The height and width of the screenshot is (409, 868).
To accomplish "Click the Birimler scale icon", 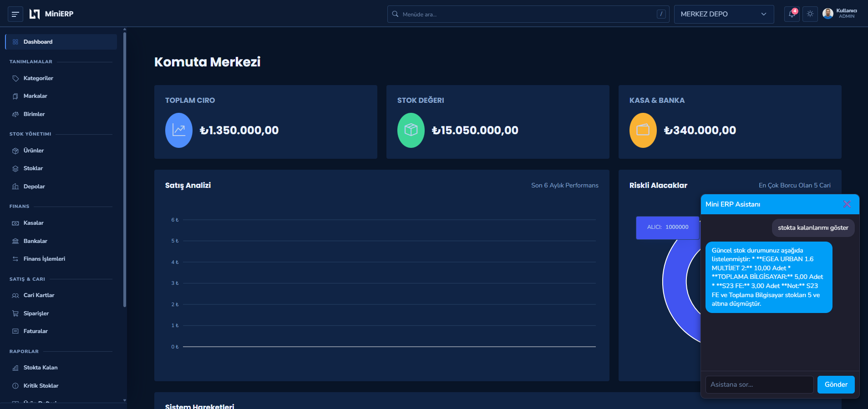I will [x=15, y=114].
